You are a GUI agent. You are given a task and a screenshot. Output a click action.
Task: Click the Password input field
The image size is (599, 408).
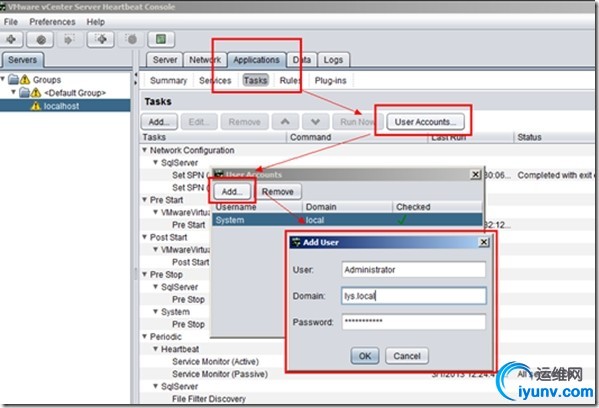click(414, 322)
